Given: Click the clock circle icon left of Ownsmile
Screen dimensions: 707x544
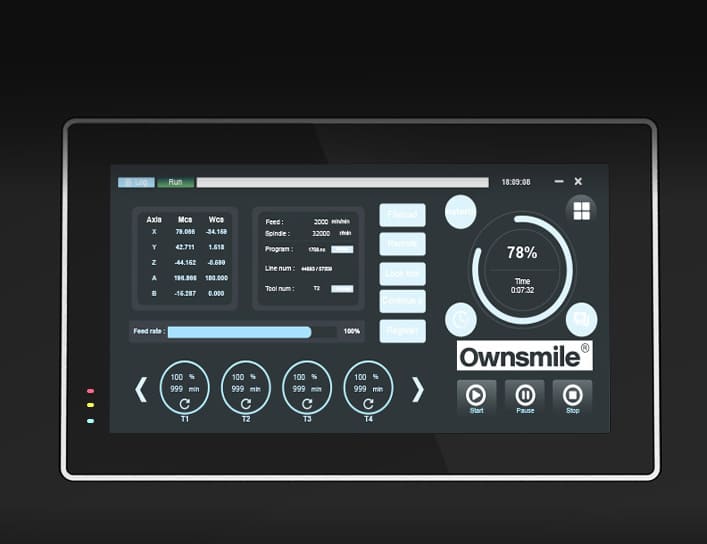Looking at the screenshot, I should pyautogui.click(x=460, y=319).
